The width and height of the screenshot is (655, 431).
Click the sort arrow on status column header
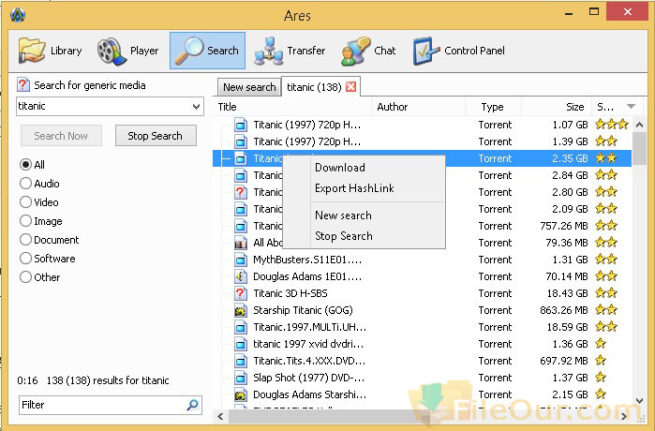(631, 106)
